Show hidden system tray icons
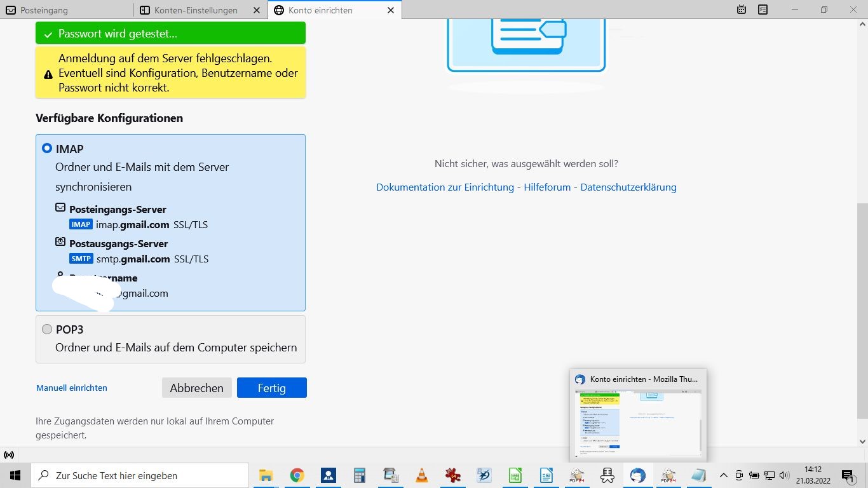Image resolution: width=868 pixels, height=488 pixels. tap(723, 475)
